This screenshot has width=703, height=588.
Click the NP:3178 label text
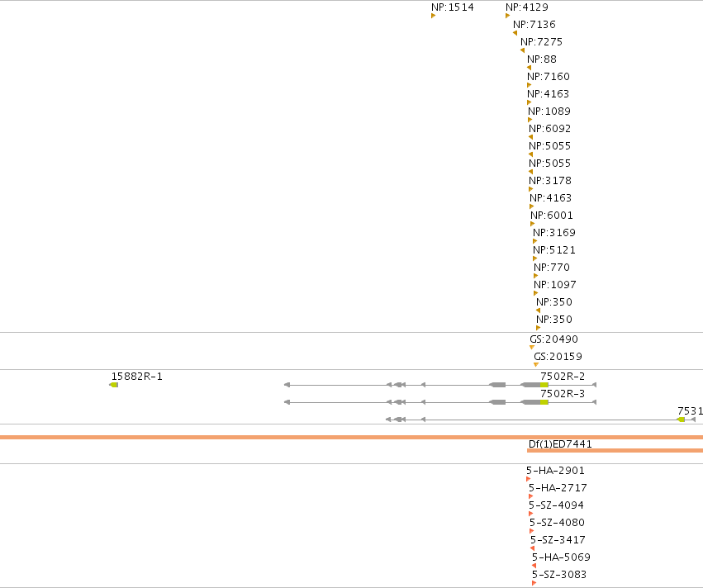coord(550,181)
